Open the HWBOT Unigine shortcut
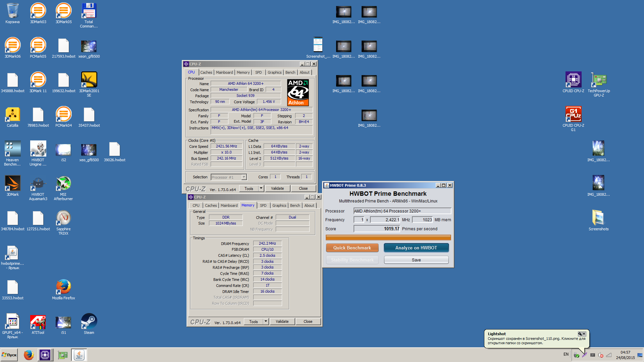The image size is (644, 362). coord(38,154)
